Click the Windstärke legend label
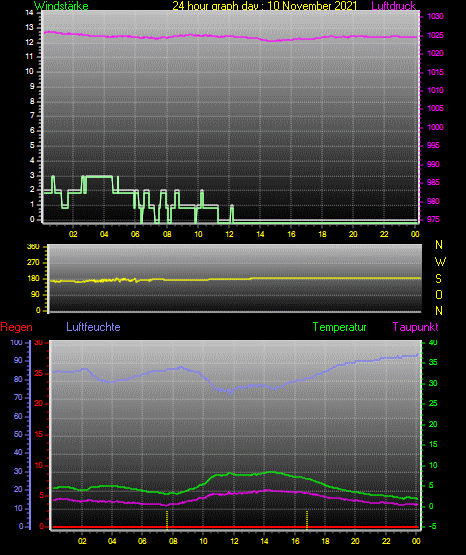This screenshot has width=466, height=555. point(61,6)
